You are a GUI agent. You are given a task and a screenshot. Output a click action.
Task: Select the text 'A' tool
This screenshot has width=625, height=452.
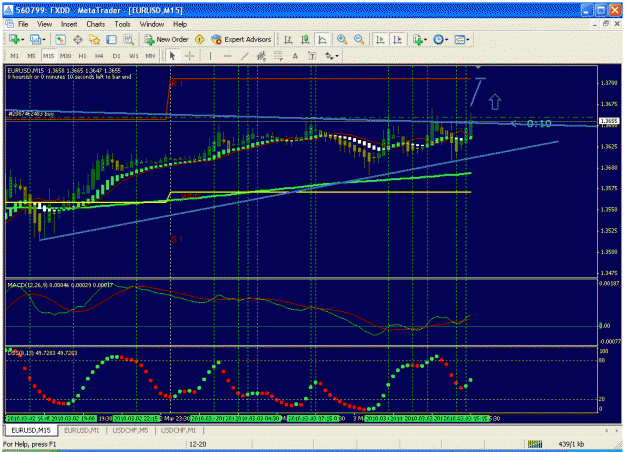pos(295,56)
